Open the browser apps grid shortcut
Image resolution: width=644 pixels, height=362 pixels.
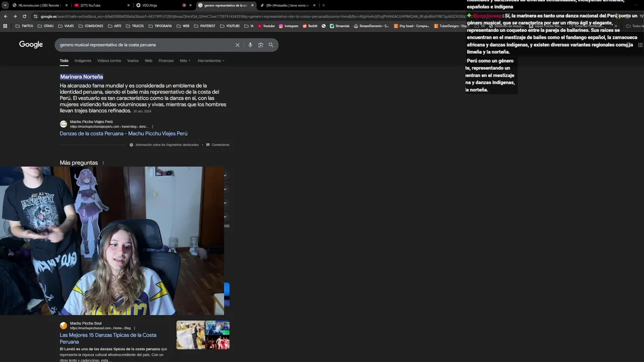pyautogui.click(x=5, y=26)
